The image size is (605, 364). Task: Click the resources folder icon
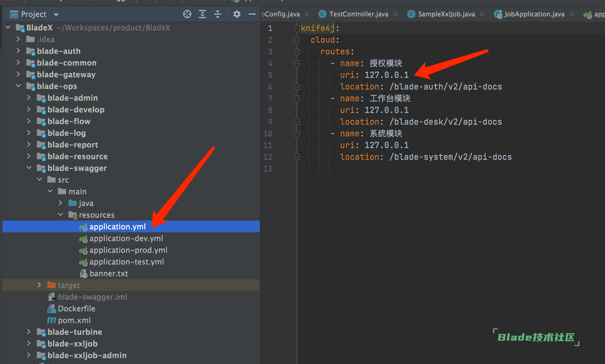(73, 215)
